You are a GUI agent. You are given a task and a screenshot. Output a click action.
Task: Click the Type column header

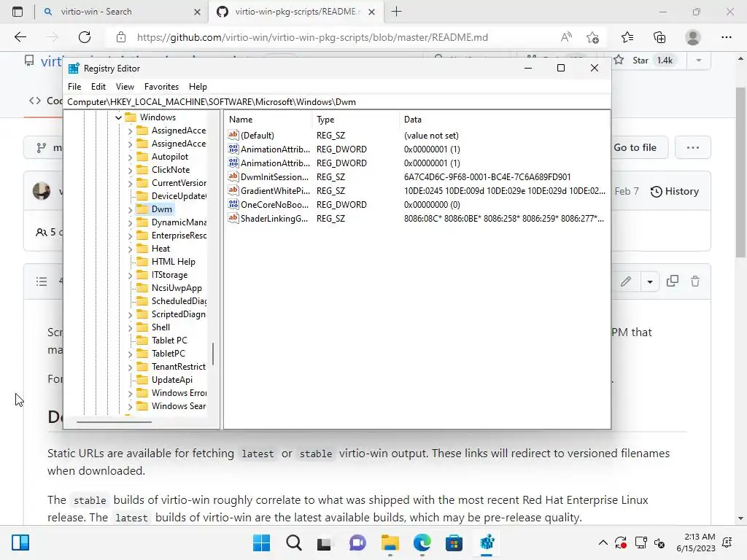(x=356, y=120)
